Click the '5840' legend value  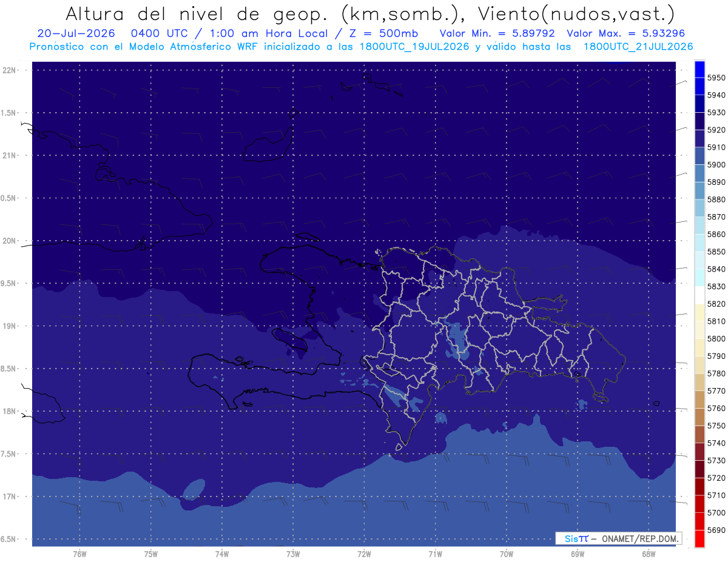[716, 269]
